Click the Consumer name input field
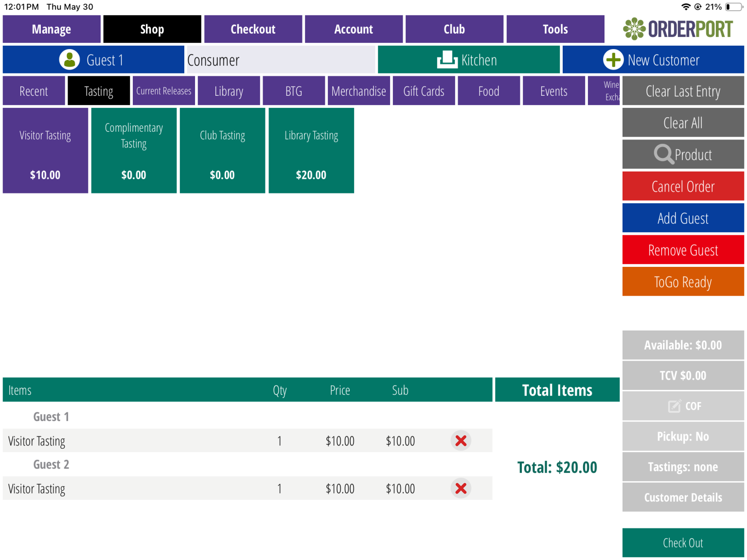747x560 pixels. pyautogui.click(x=280, y=59)
